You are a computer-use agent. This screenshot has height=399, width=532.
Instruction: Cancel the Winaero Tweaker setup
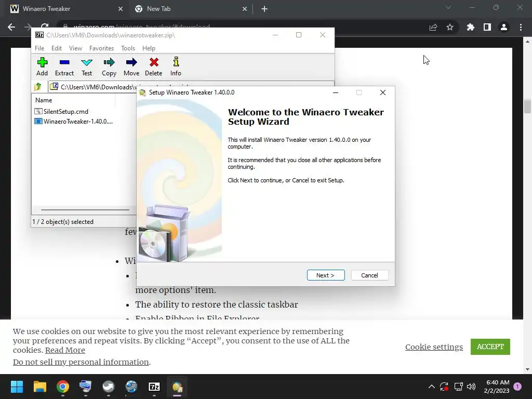pos(369,275)
